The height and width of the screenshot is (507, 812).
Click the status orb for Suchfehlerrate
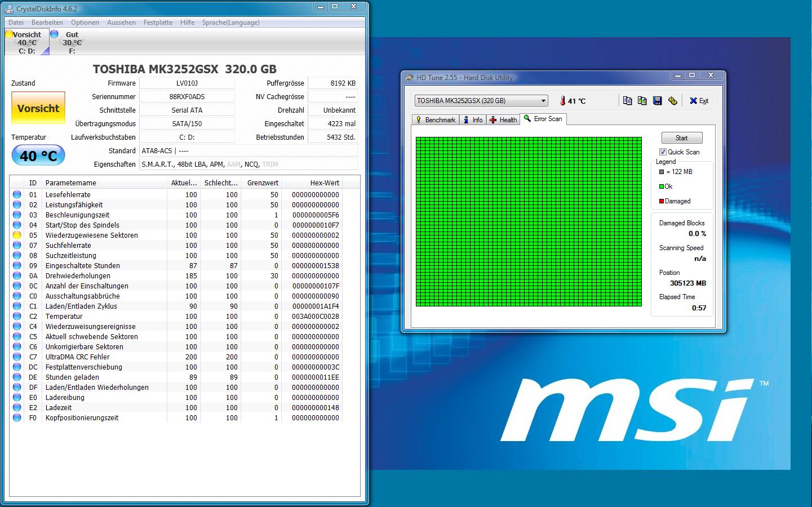[x=17, y=245]
